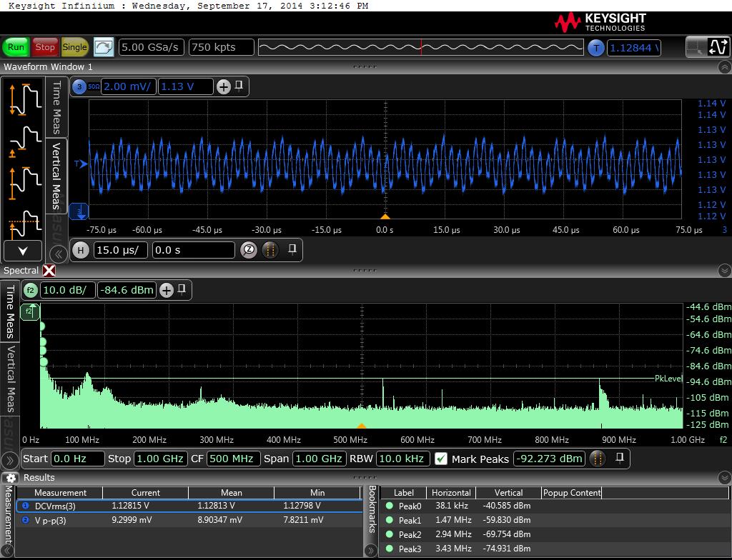
Task: Click the f2 function icon in Spectral toolbar
Action: pyautogui.click(x=31, y=290)
